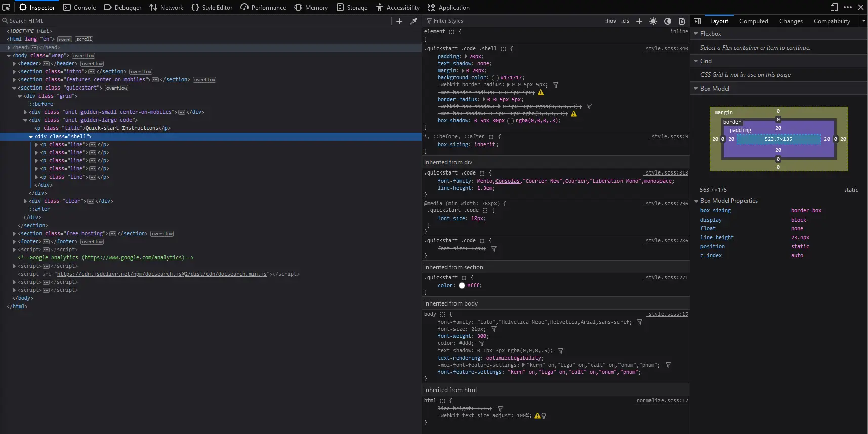Screen dimensions: 868x434
Task: Open the Memory panel
Action: [x=311, y=7]
